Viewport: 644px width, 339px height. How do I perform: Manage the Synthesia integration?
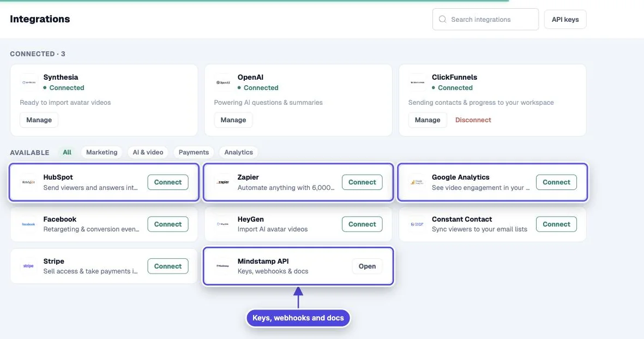coord(39,120)
